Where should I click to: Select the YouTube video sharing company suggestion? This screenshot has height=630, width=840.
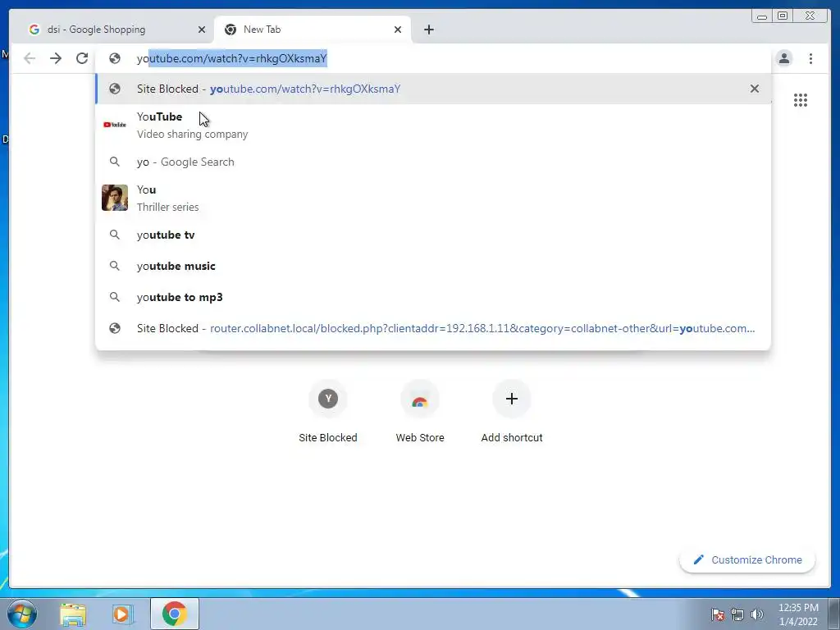(x=433, y=125)
